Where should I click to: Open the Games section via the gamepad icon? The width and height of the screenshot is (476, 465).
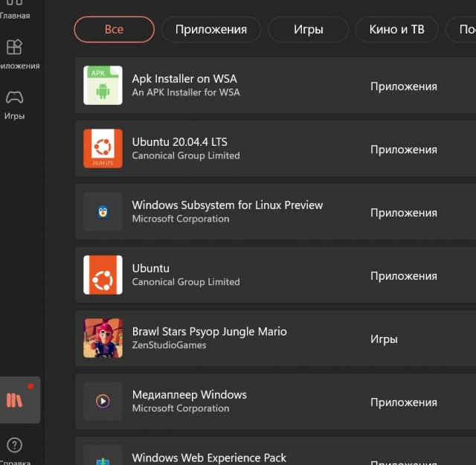pyautogui.click(x=14, y=97)
